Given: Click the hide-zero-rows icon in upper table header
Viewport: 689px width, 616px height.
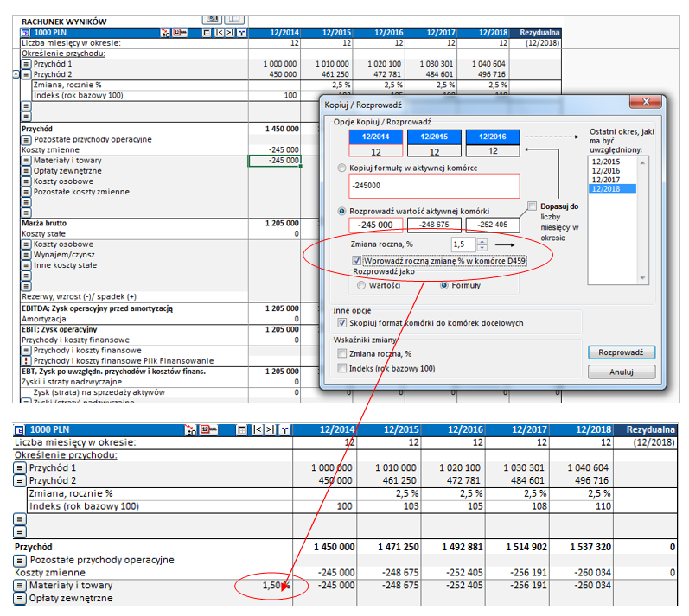Looking at the screenshot, I should 165,33.
